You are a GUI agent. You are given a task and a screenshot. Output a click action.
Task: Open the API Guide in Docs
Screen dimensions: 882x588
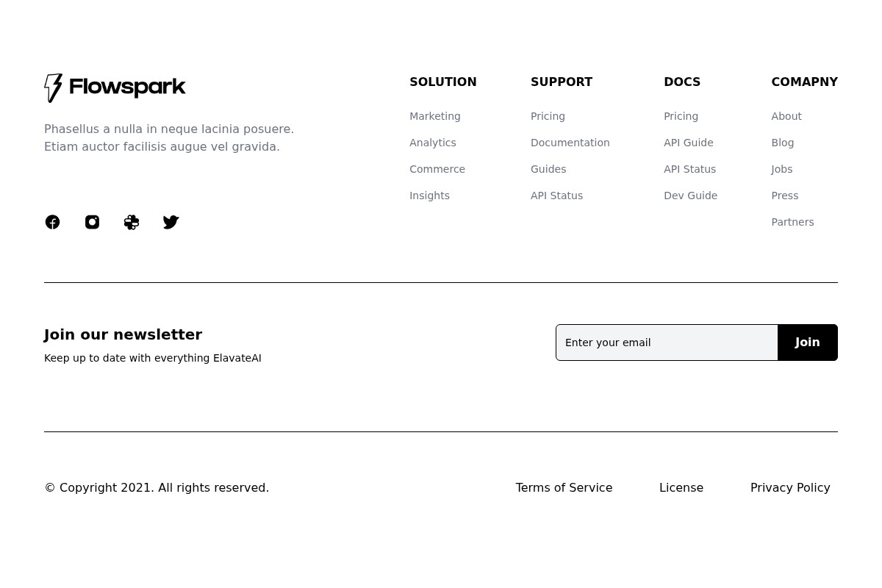click(x=688, y=143)
